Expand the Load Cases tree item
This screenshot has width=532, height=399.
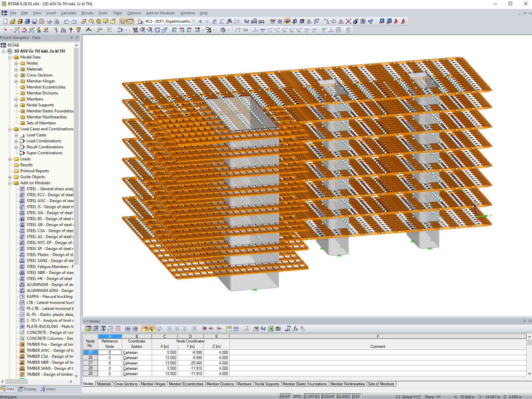click(17, 135)
